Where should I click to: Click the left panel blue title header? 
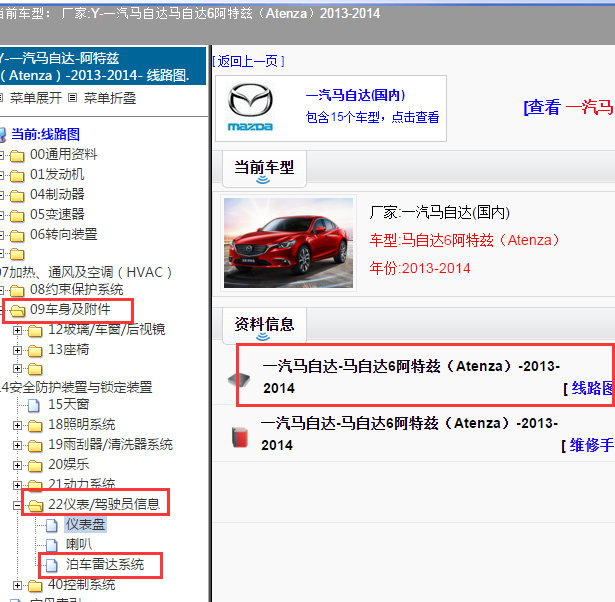point(103,66)
